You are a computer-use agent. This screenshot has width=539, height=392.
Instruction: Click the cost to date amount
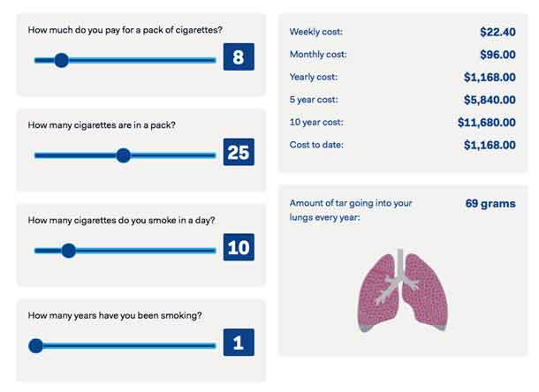click(x=490, y=145)
